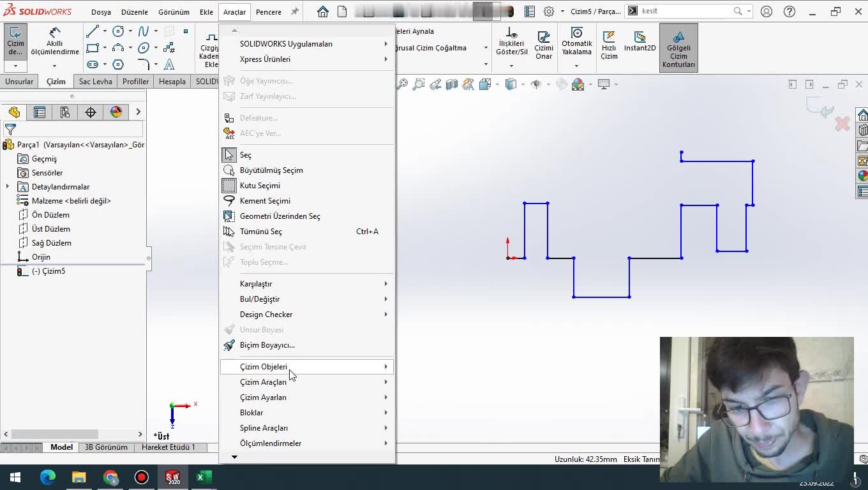Toggle Gölgeli Çizim Konturları
868x490 pixels.
[678, 48]
